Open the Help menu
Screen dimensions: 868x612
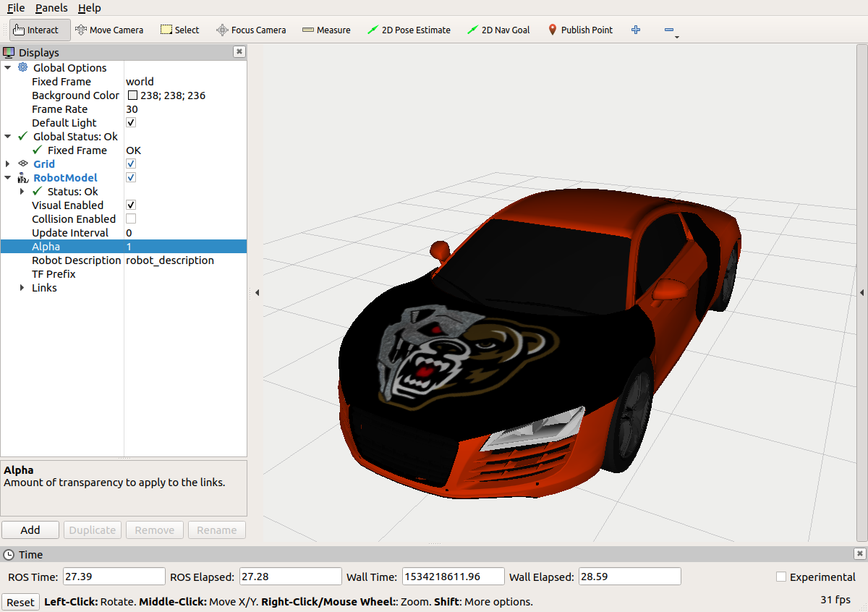point(90,8)
